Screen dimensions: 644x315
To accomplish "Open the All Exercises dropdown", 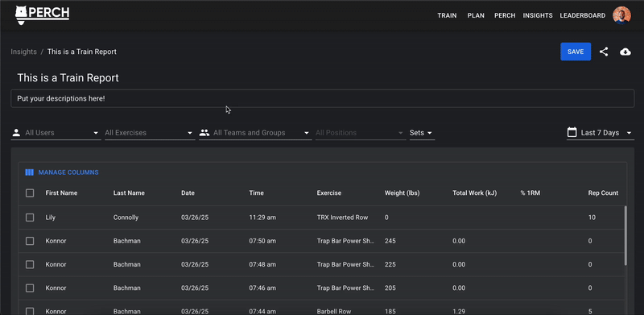I will (150, 133).
